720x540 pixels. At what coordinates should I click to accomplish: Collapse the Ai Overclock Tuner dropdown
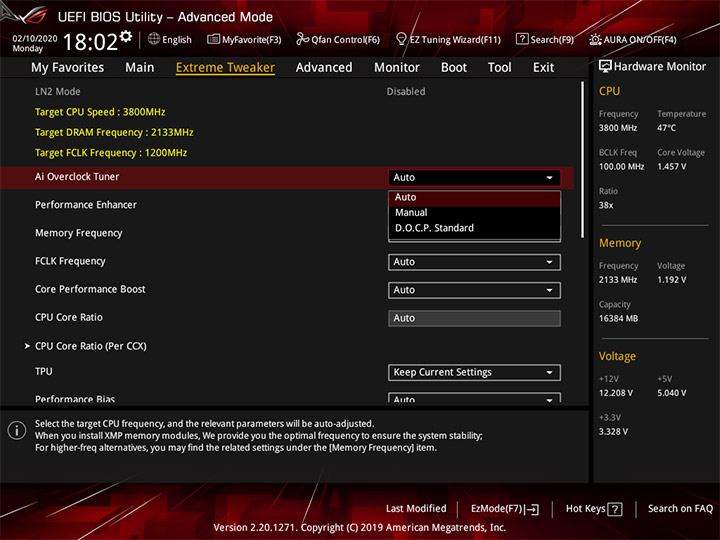pos(474,177)
